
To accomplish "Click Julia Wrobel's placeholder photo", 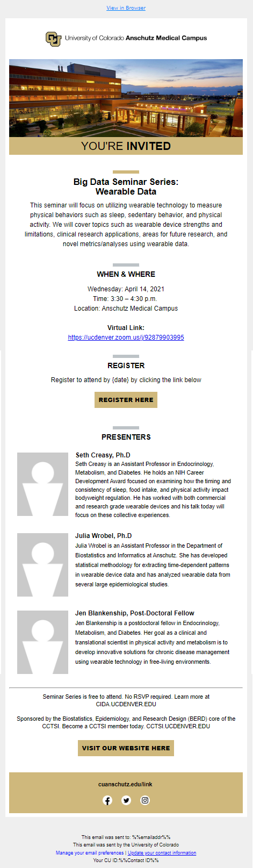I will tap(42, 565).
